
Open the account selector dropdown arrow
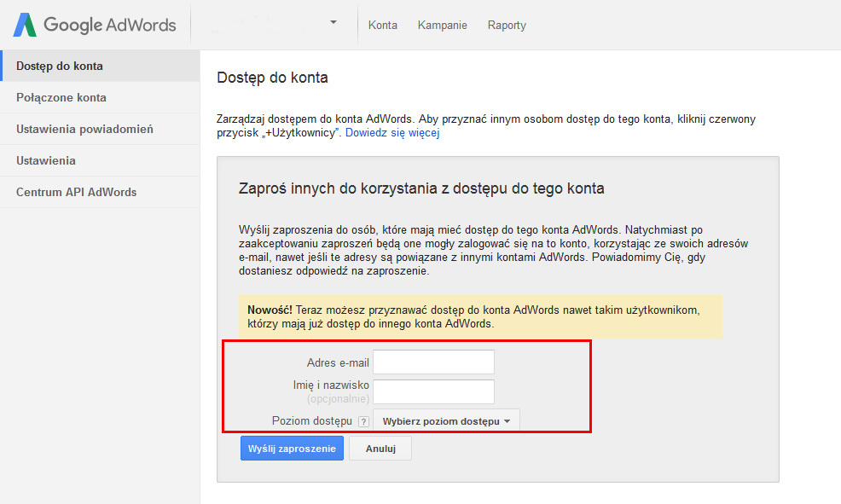tap(333, 22)
